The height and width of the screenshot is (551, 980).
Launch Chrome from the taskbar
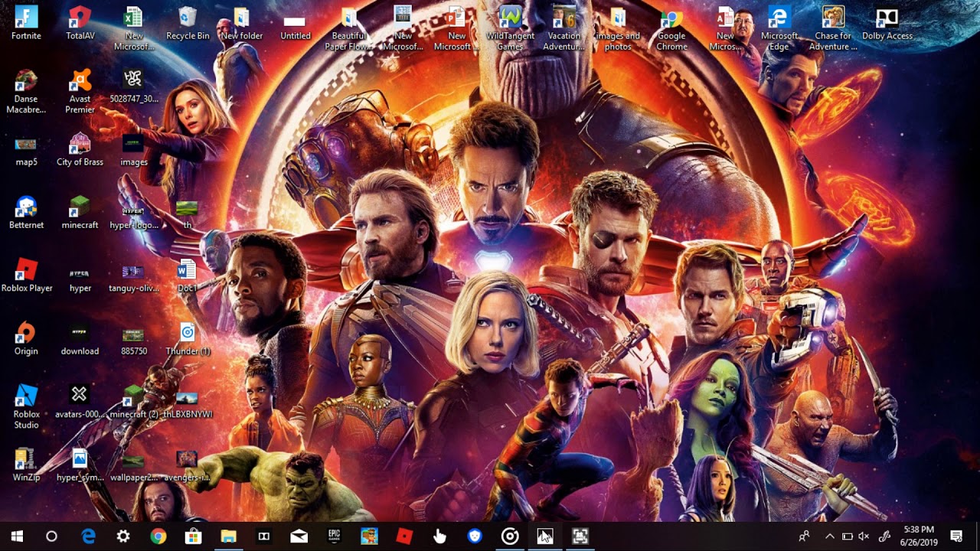158,536
